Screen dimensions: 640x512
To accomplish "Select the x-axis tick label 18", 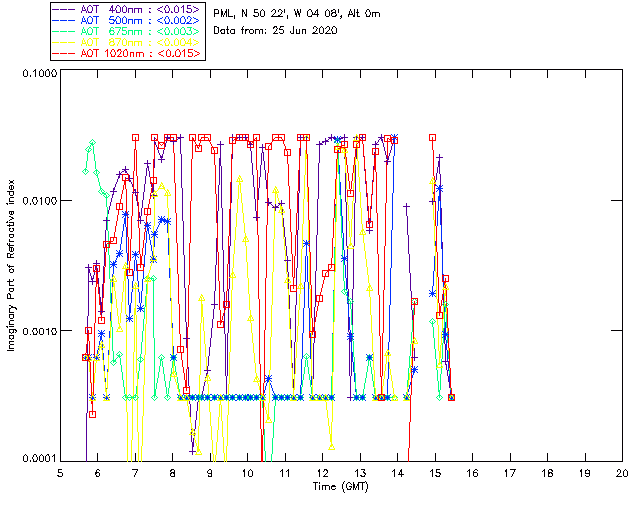I will tap(546, 473).
